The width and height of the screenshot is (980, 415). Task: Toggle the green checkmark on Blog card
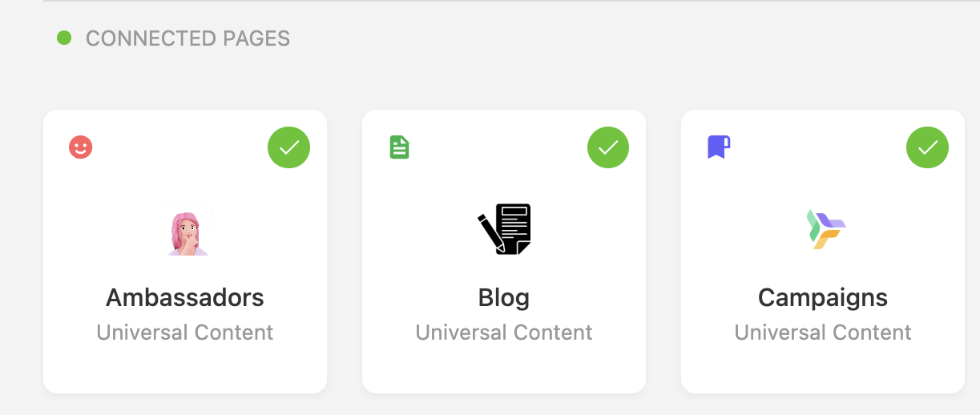pyautogui.click(x=608, y=147)
